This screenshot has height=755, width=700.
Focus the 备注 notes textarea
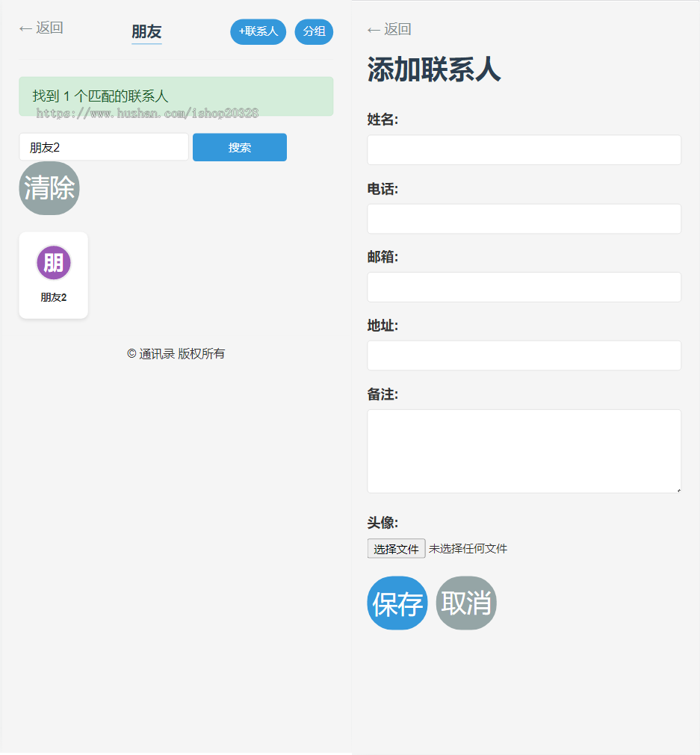524,451
